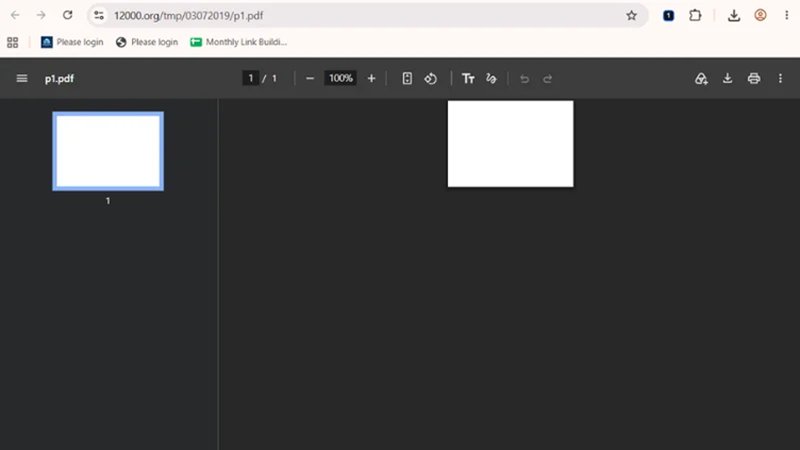The width and height of the screenshot is (800, 450).
Task: Toggle the PDF sidebar hamburger menu
Action: [x=22, y=79]
